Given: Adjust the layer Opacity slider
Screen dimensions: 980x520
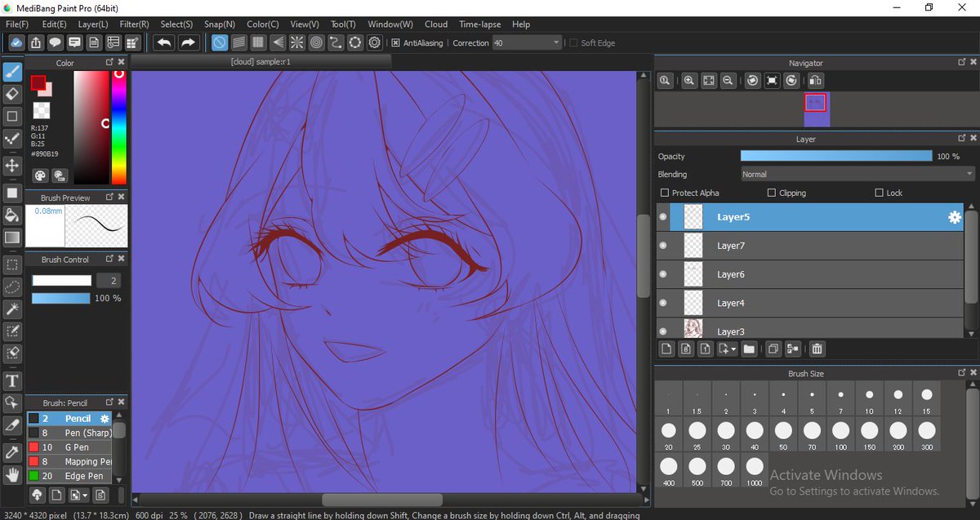Looking at the screenshot, I should pyautogui.click(x=836, y=156).
